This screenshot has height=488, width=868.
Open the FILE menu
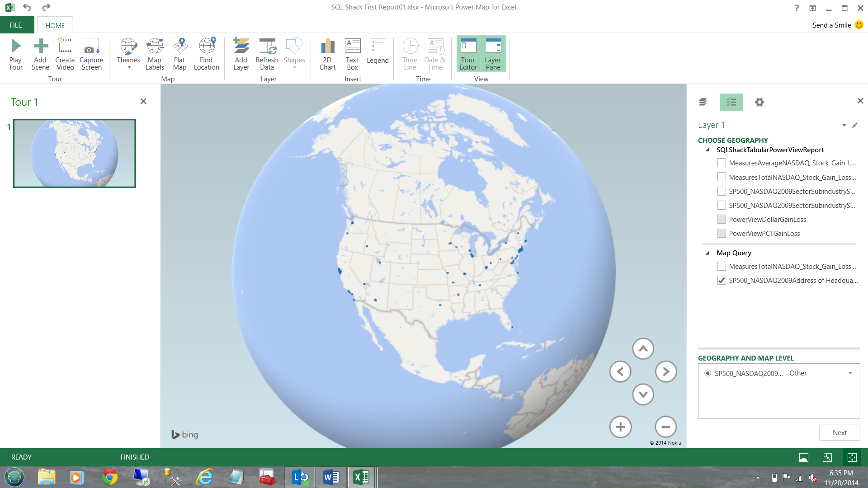(x=16, y=25)
